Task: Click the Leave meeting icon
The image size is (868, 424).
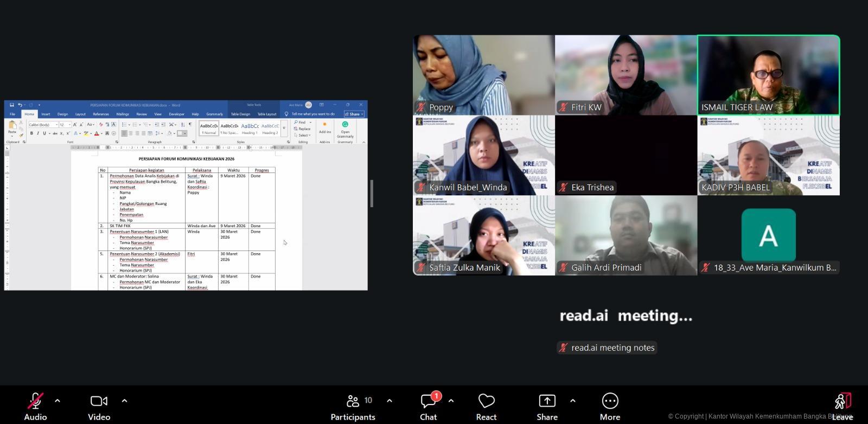Action: coord(842,402)
